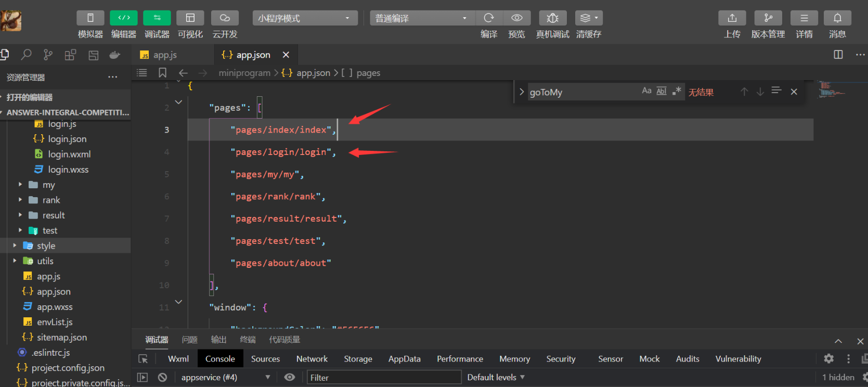The width and height of the screenshot is (868, 387).
Task: Toggle match whole word in find
Action: [x=662, y=91]
